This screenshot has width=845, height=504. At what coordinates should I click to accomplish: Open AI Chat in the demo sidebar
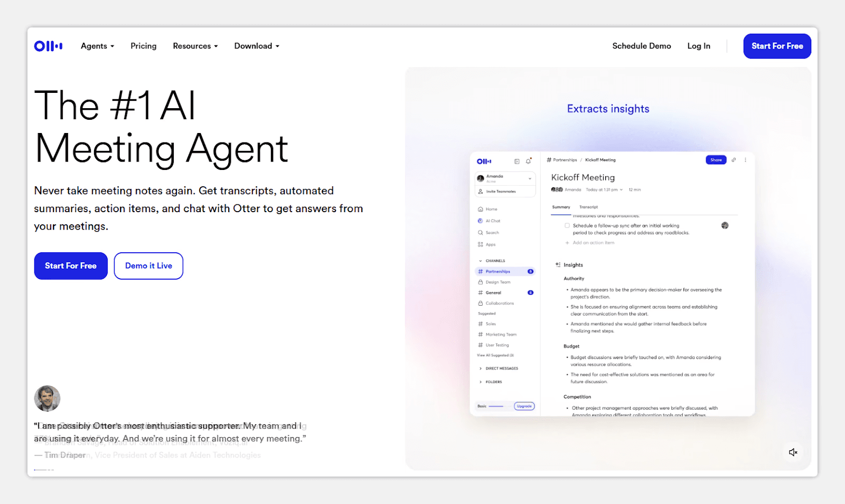point(489,221)
